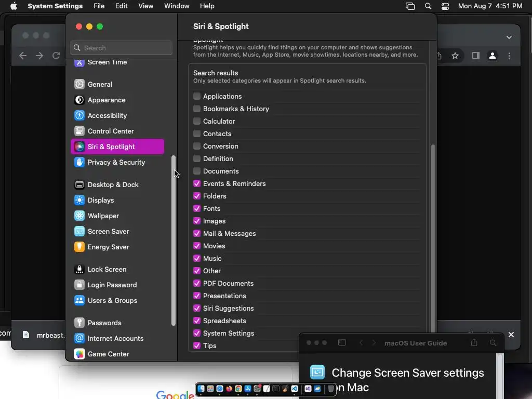Go to Control Center settings

click(x=117, y=131)
